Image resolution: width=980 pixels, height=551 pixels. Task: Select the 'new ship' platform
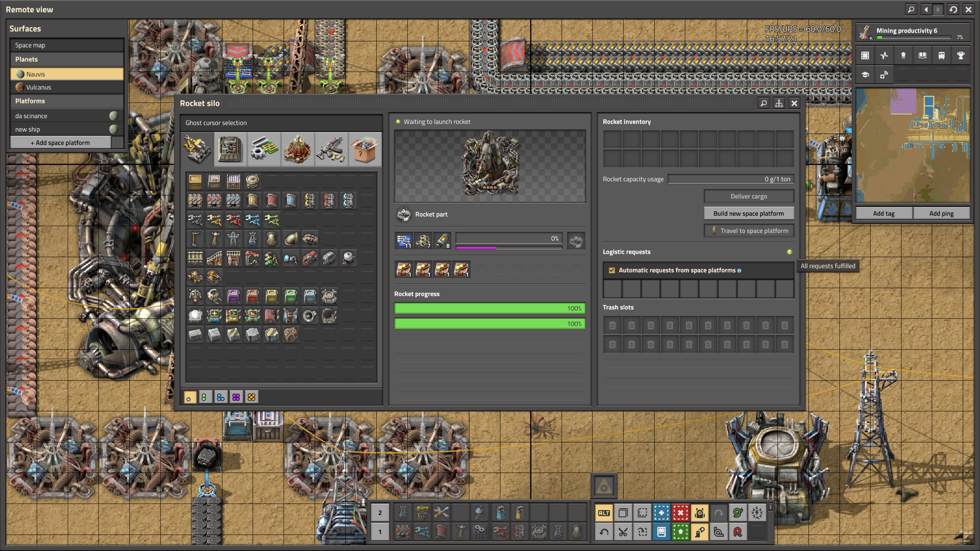(67, 129)
